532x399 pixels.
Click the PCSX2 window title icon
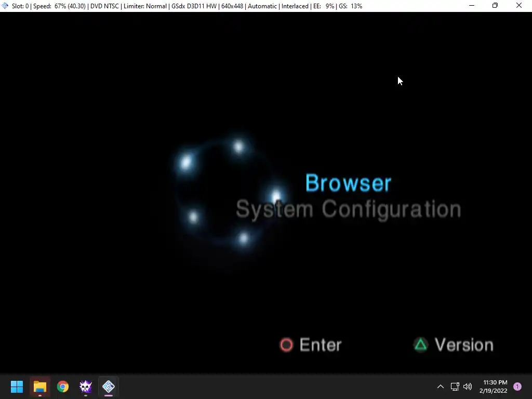(x=5, y=6)
